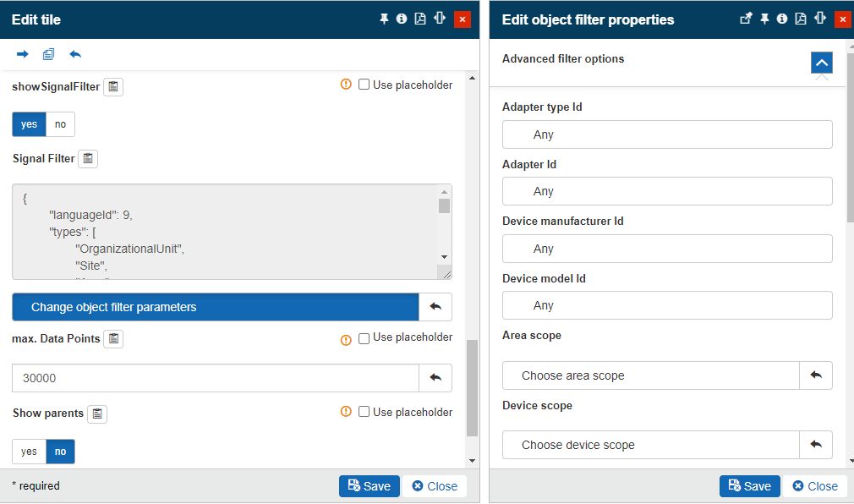
Task: Click the max. Data Points input field
Action: [x=216, y=378]
